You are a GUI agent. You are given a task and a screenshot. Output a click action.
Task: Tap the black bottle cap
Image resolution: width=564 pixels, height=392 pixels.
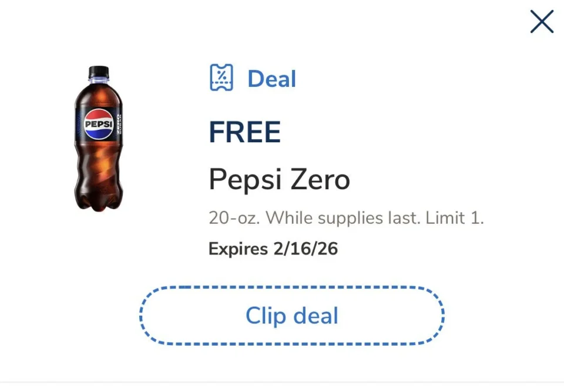(x=99, y=72)
